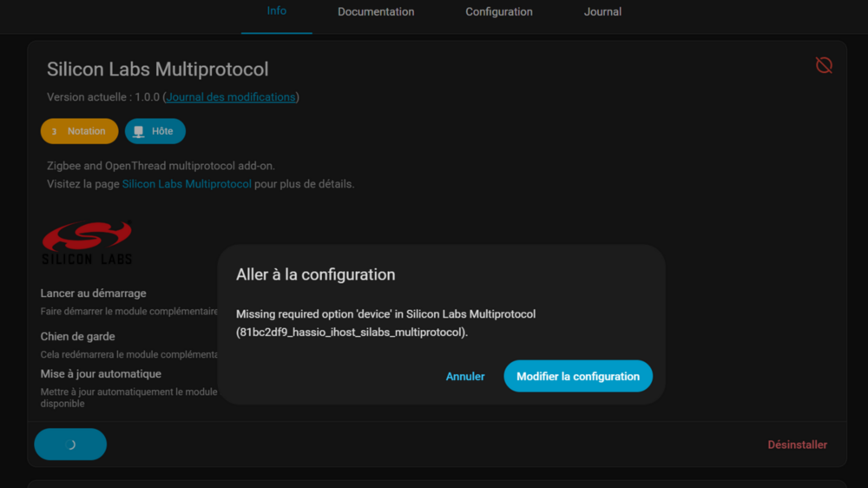Click the Mise à jour automatique label
Viewport: 868px width, 488px height.
tap(101, 374)
